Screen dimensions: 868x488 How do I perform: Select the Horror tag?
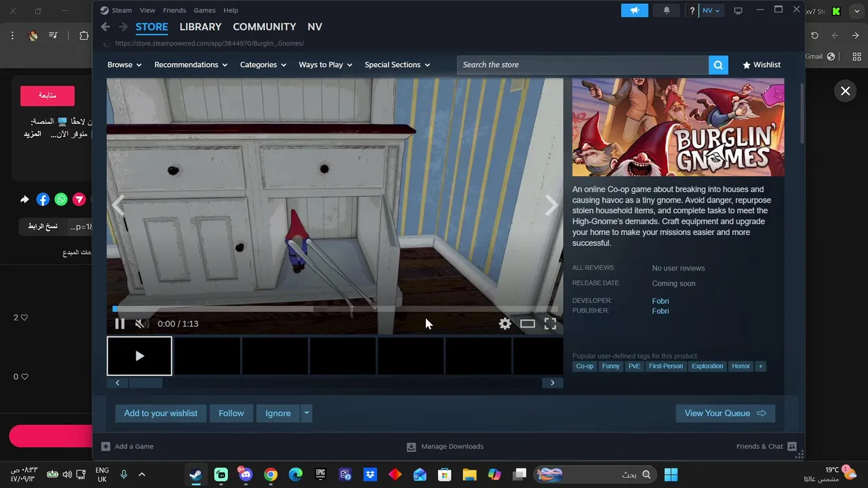click(741, 366)
